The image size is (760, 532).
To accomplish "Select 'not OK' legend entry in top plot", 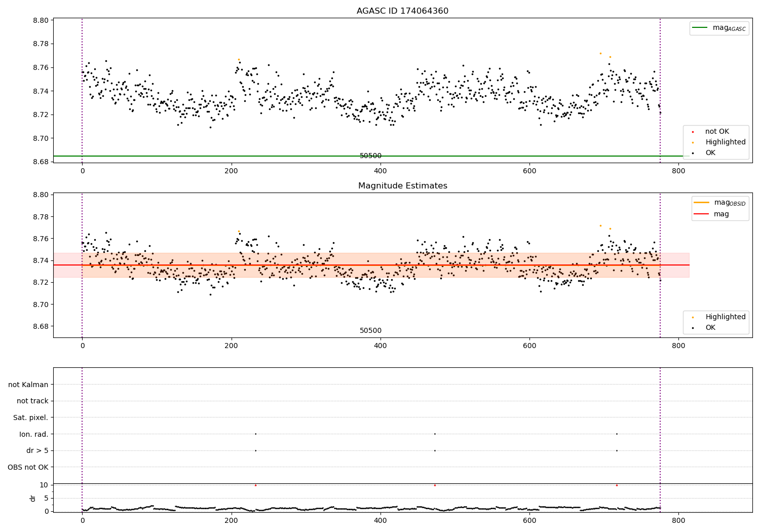I will coord(717,132).
